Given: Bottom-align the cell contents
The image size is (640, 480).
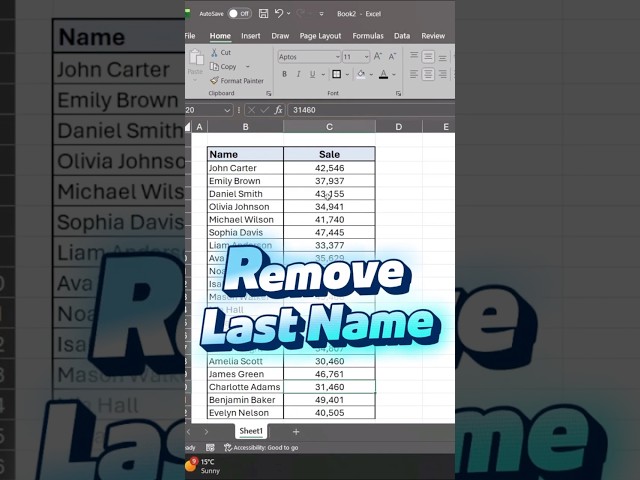Looking at the screenshot, I should tap(442, 58).
